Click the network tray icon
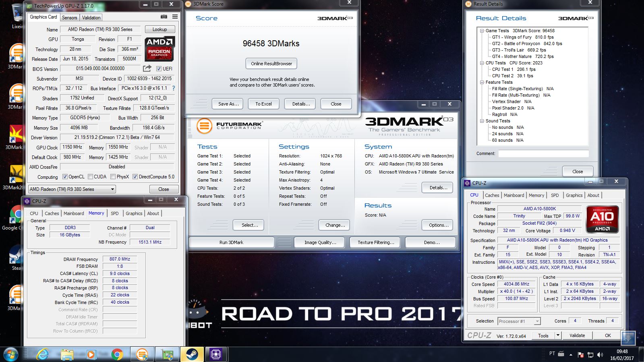Screen dimensions: 644x362 590,355
